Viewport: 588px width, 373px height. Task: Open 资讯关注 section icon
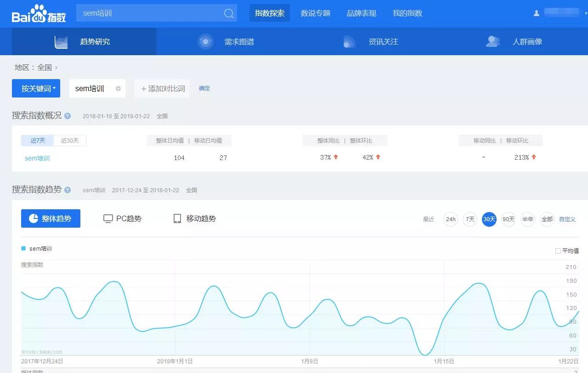pyautogui.click(x=349, y=41)
